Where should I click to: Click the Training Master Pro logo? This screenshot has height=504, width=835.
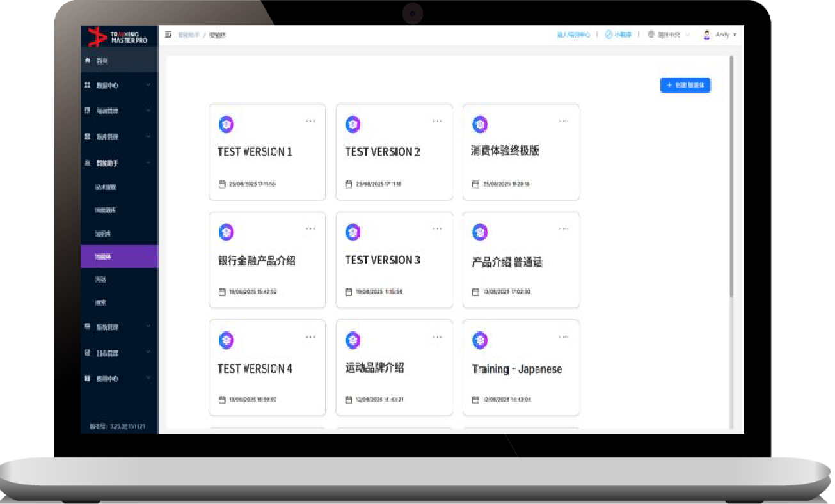tap(118, 36)
